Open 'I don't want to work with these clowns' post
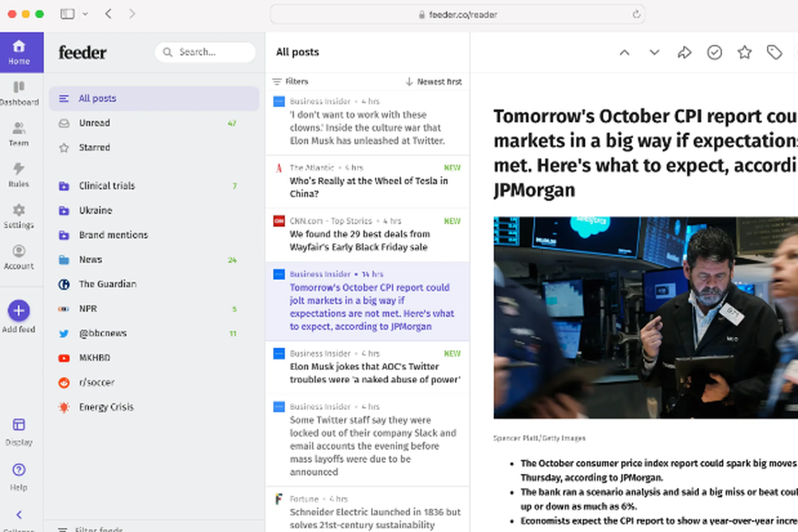The width and height of the screenshot is (798, 532). coord(367,122)
